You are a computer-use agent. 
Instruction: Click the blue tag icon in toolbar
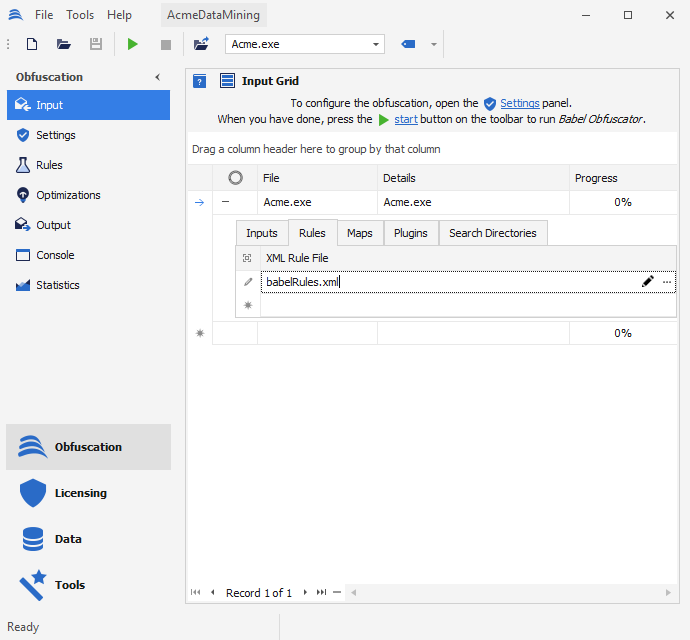[x=408, y=44]
